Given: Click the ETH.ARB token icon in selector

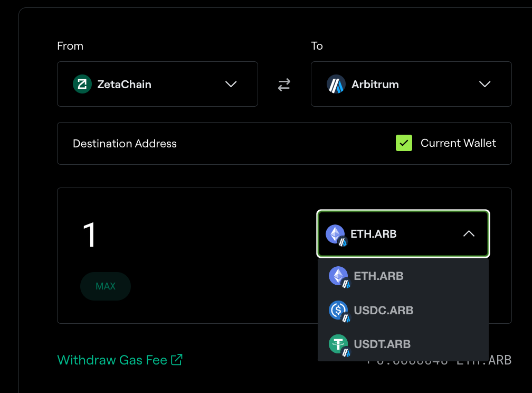Looking at the screenshot, I should coord(336,235).
